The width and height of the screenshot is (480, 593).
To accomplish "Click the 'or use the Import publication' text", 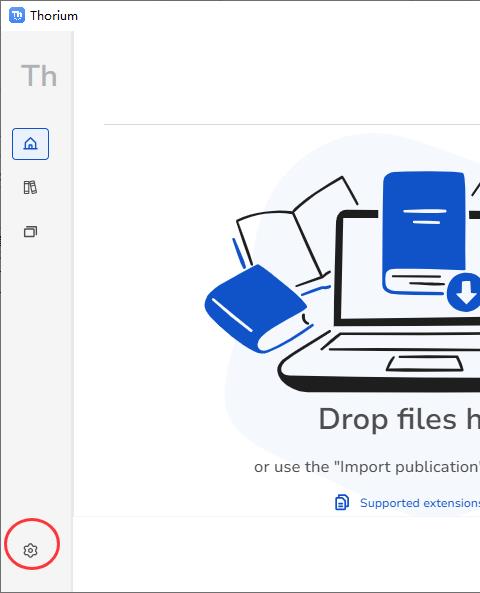I will [367, 467].
